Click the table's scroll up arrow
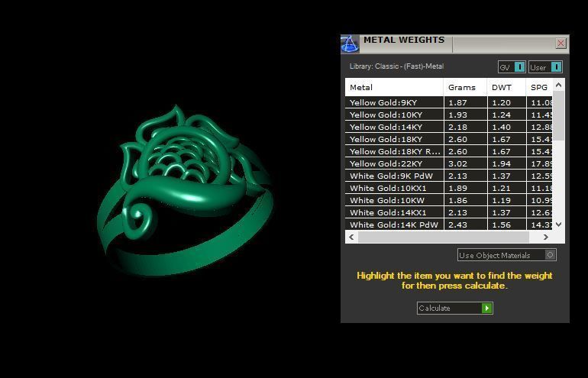Screen dimensions: 588x378 click(x=558, y=85)
